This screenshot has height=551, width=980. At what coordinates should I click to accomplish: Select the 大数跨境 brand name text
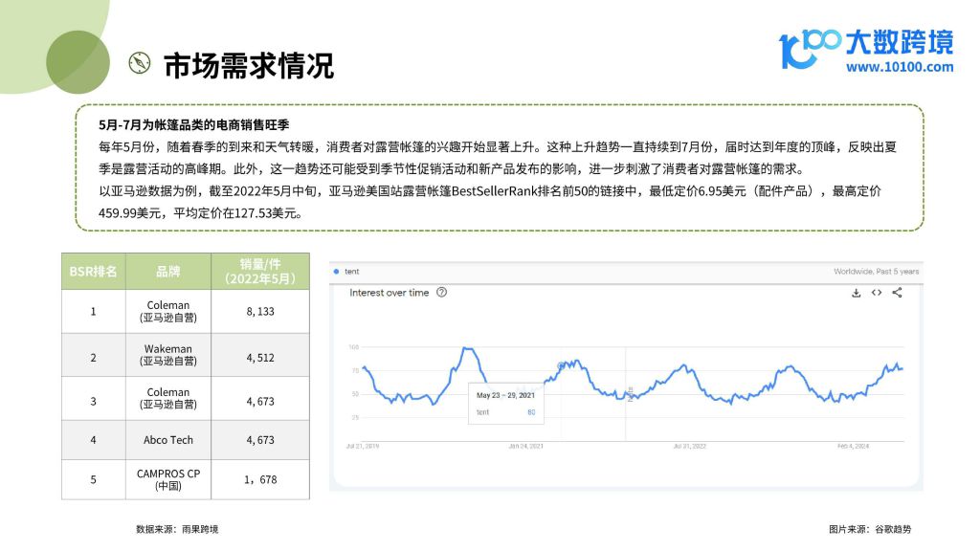click(900, 42)
